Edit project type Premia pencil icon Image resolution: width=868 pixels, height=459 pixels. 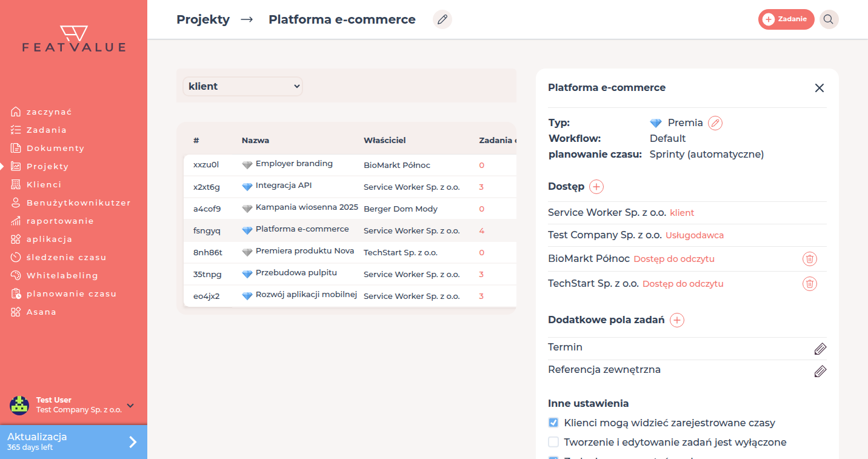click(x=715, y=123)
